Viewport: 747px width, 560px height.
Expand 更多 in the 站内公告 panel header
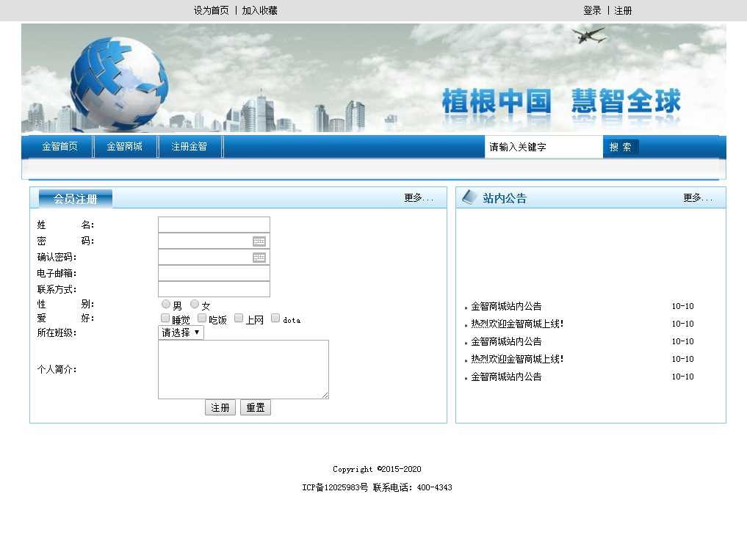point(698,198)
